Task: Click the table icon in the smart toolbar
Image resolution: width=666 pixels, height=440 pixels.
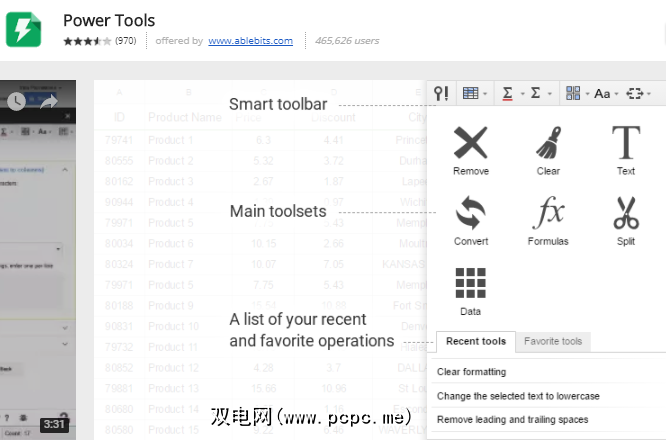Action: click(470, 93)
